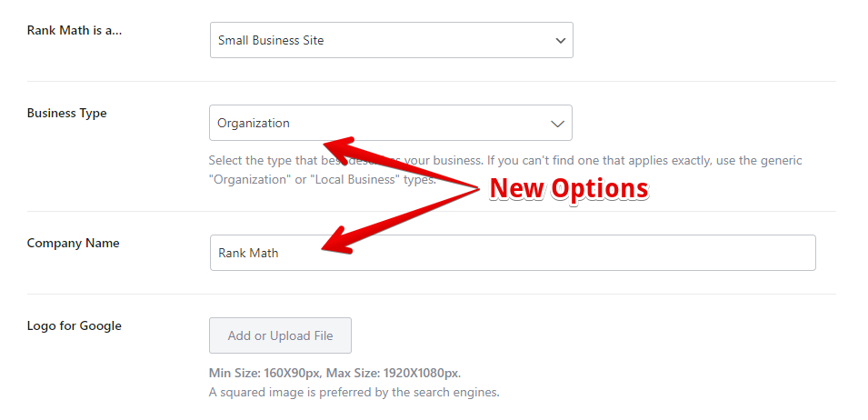Click the "Rank Math is a..." label
868x420 pixels.
75,30
